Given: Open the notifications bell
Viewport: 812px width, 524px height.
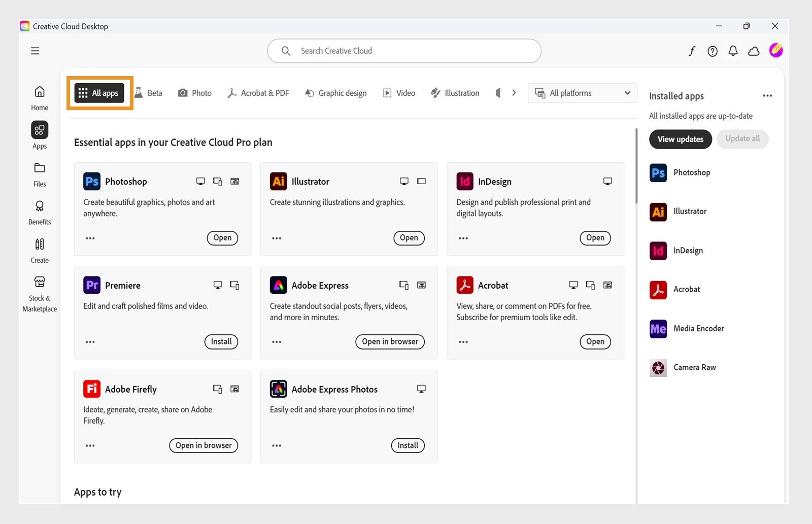Looking at the screenshot, I should (733, 51).
